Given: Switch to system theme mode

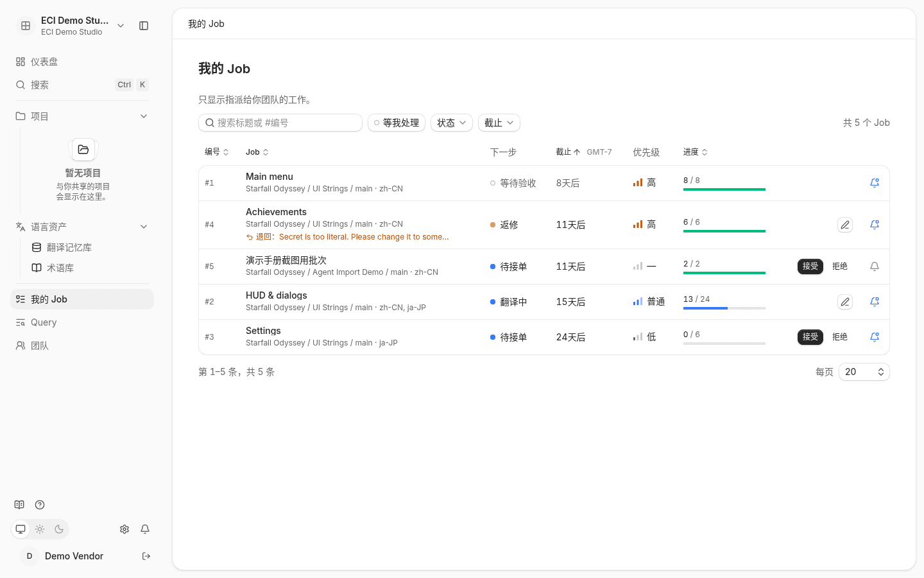Looking at the screenshot, I should pos(21,529).
